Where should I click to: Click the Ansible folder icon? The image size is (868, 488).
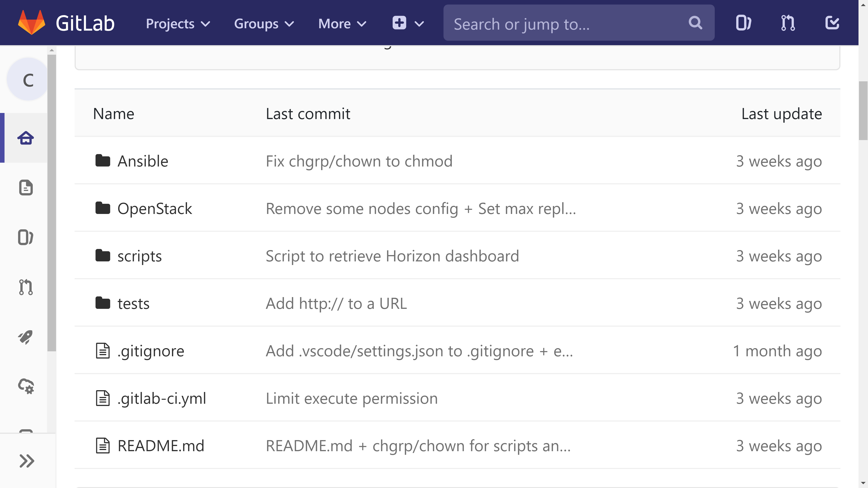coord(102,161)
